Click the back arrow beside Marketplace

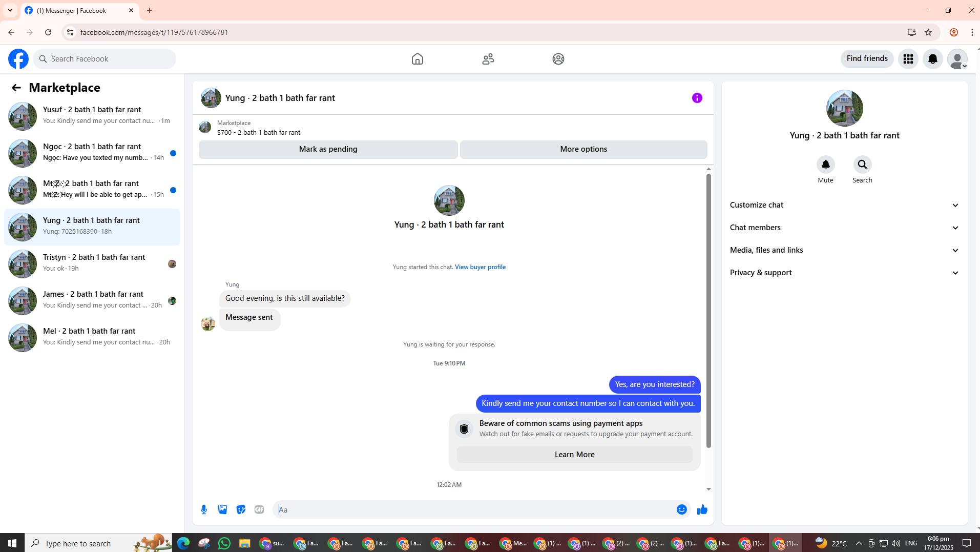(16, 88)
